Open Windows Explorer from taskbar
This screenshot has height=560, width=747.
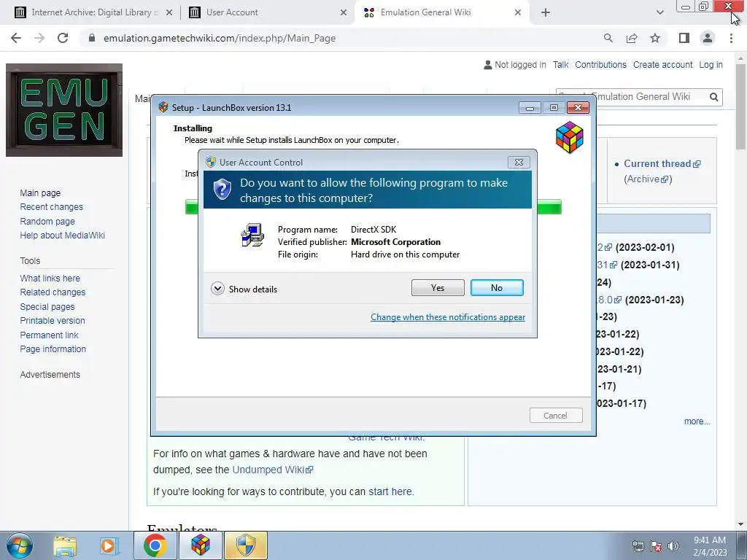(x=65, y=545)
